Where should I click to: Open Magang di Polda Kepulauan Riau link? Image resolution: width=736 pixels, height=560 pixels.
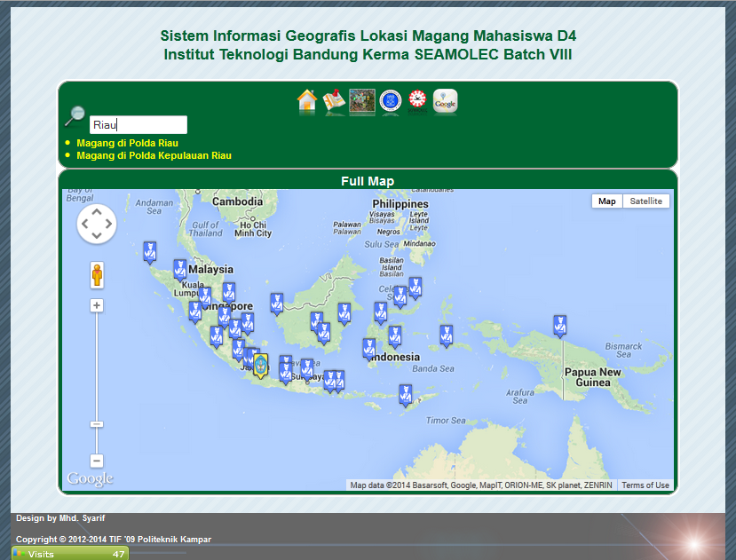[154, 155]
